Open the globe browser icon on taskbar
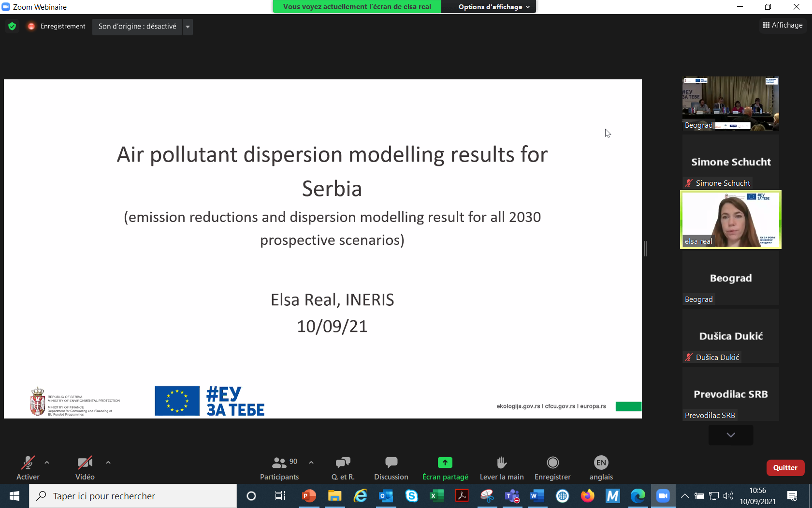The image size is (812, 508). [x=563, y=496]
